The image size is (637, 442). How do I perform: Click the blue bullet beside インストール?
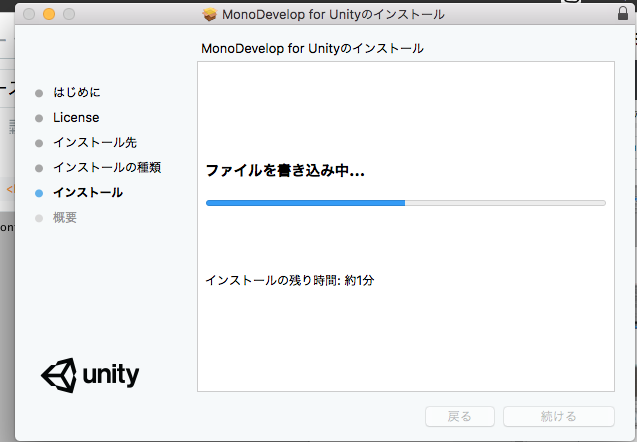(39, 193)
